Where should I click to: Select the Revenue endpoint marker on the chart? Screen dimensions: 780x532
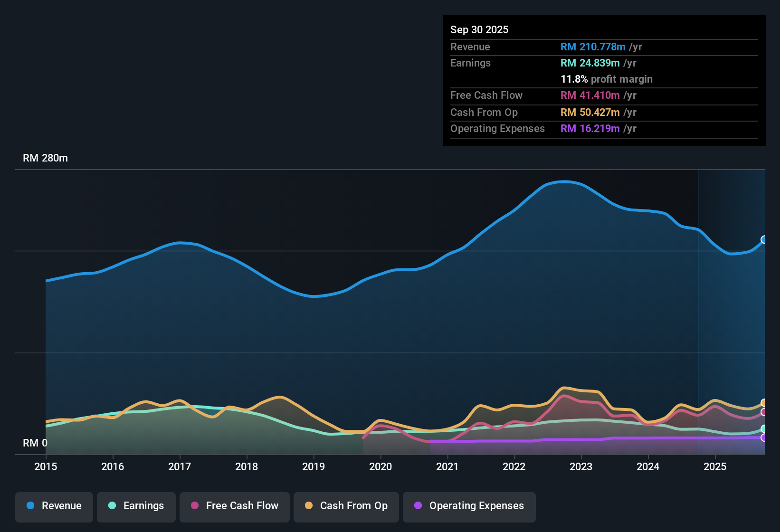(x=763, y=240)
